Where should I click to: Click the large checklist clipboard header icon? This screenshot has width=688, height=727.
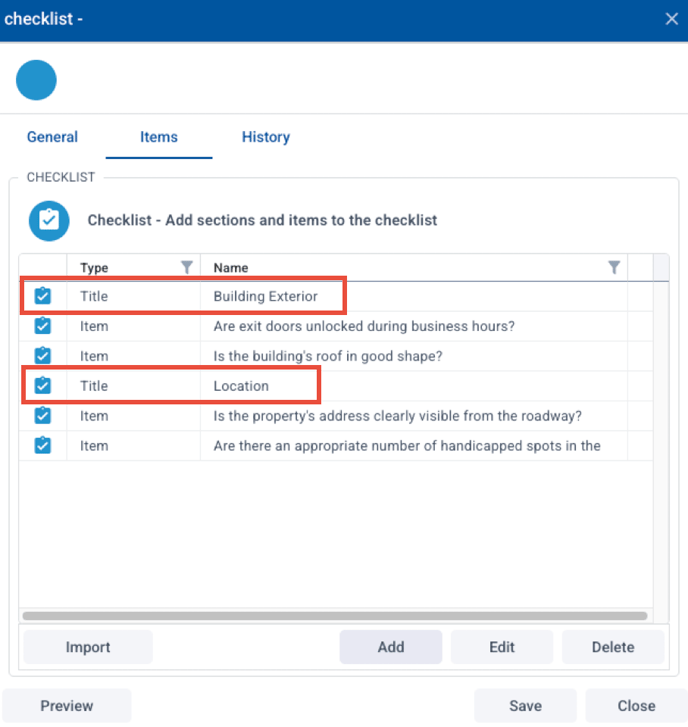pyautogui.click(x=49, y=220)
